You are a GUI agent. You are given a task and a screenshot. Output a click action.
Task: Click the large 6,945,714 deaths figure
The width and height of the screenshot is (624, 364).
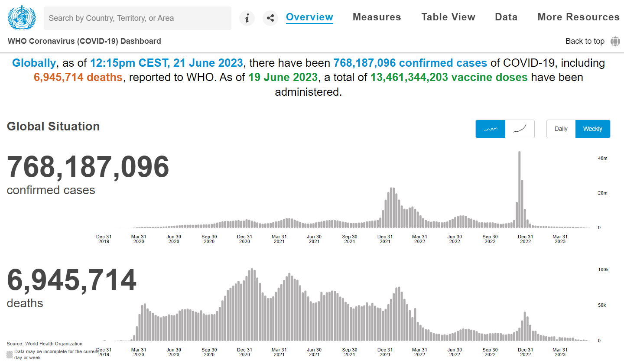tap(71, 281)
